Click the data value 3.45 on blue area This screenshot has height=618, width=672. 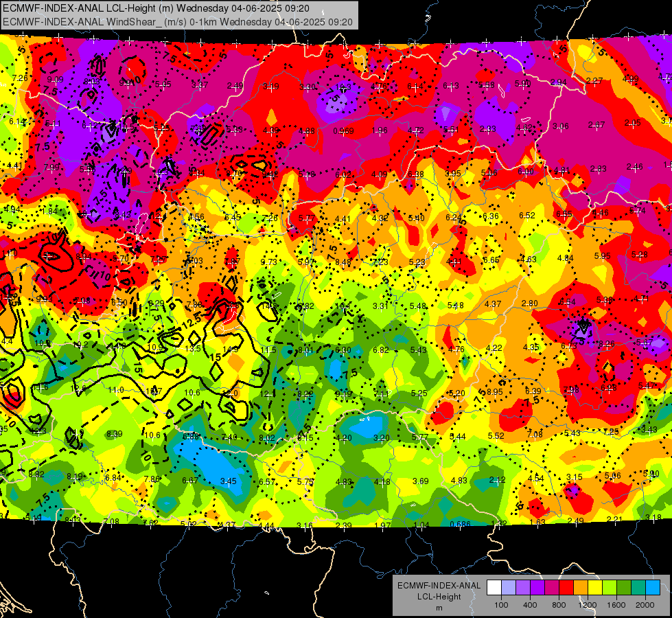229,481
